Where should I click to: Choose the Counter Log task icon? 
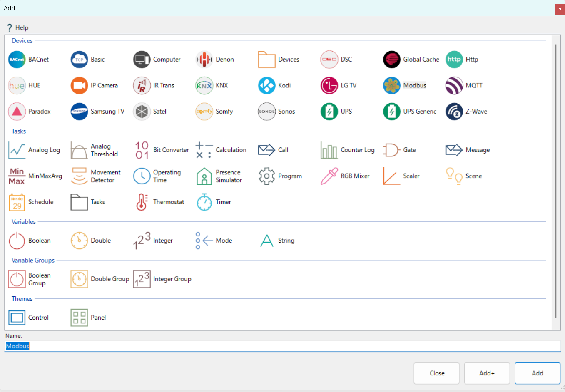329,150
